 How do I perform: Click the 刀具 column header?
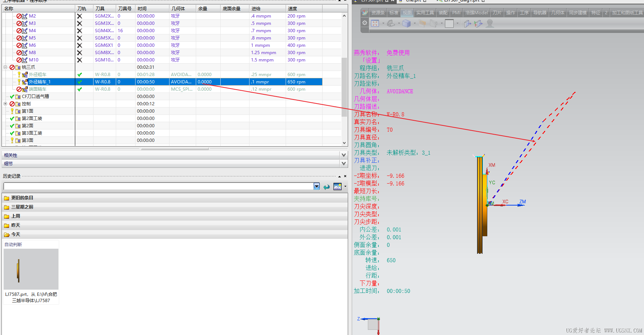[x=104, y=8]
